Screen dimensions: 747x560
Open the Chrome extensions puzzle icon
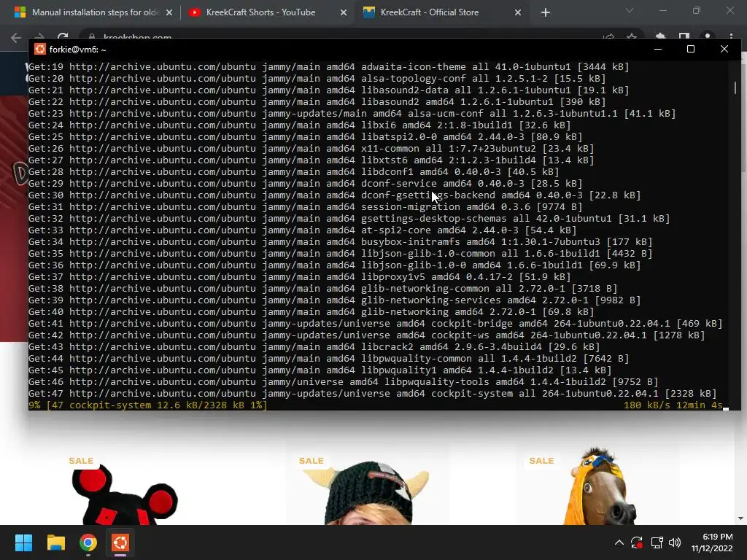point(660,36)
